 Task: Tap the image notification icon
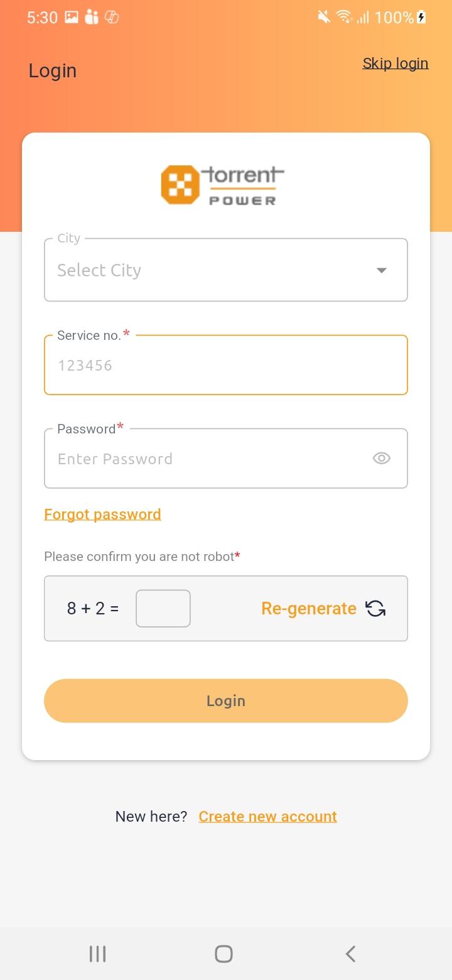72,18
